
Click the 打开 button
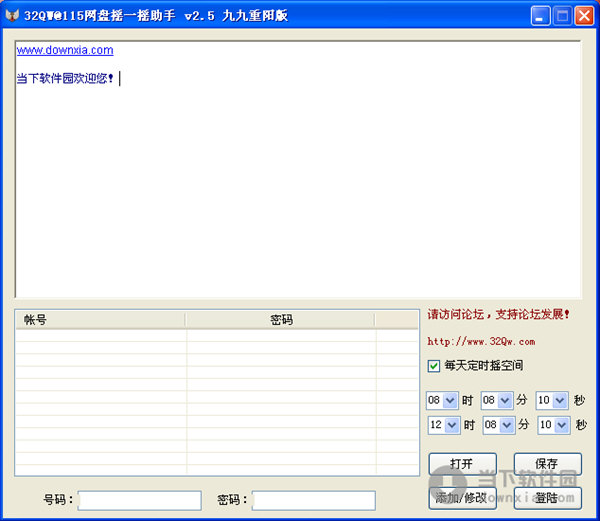click(x=463, y=464)
